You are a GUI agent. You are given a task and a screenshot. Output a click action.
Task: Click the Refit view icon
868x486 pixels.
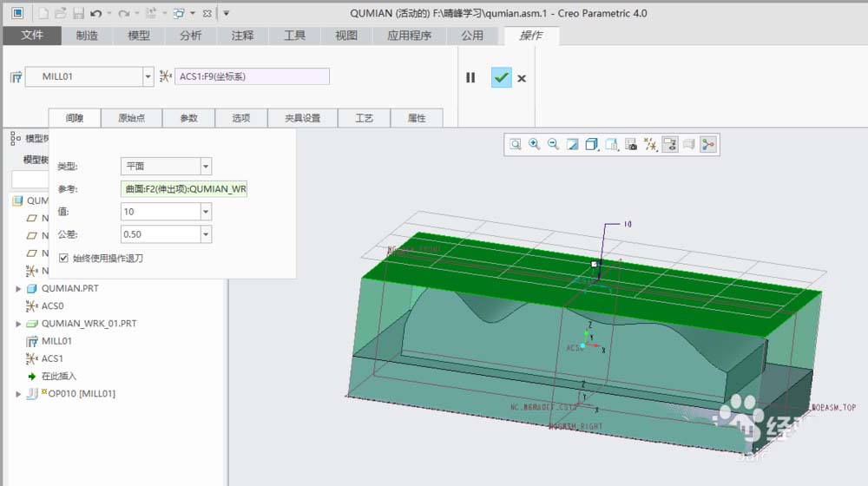[516, 144]
